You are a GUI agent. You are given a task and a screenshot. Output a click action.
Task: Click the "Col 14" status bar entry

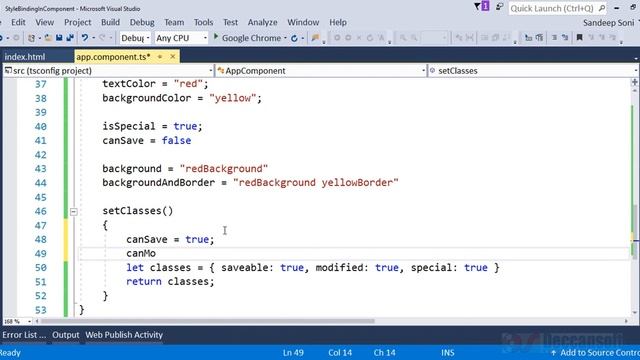pyautogui.click(x=340, y=353)
